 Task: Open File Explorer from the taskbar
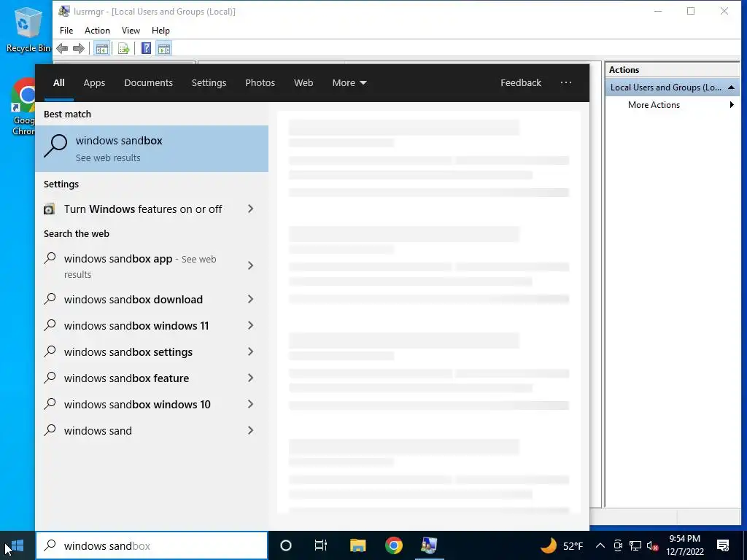pos(357,545)
